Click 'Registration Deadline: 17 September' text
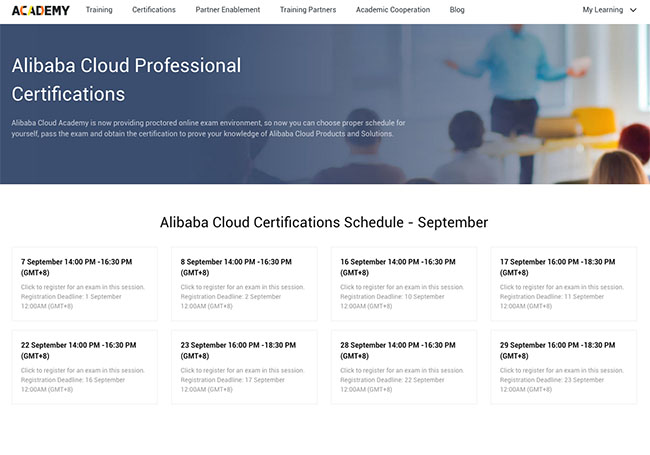The image size is (650, 455). [x=233, y=380]
